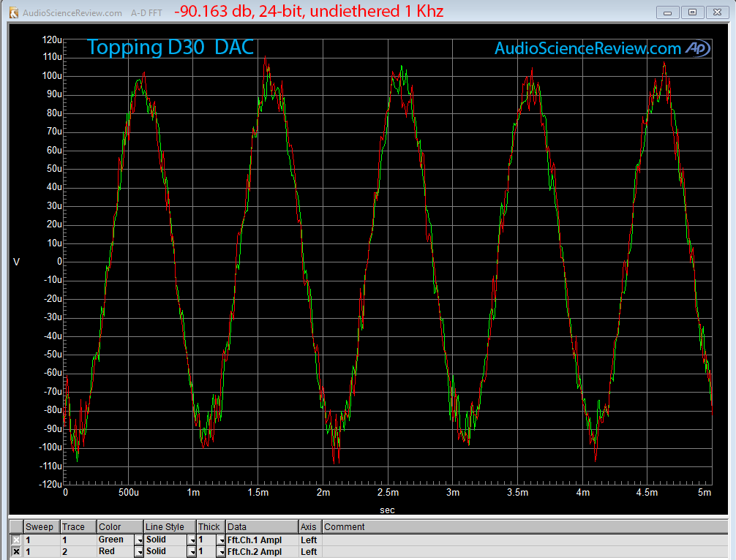Image resolution: width=736 pixels, height=560 pixels.
Task: Click Solid line style in Red row
Action: coord(165,551)
